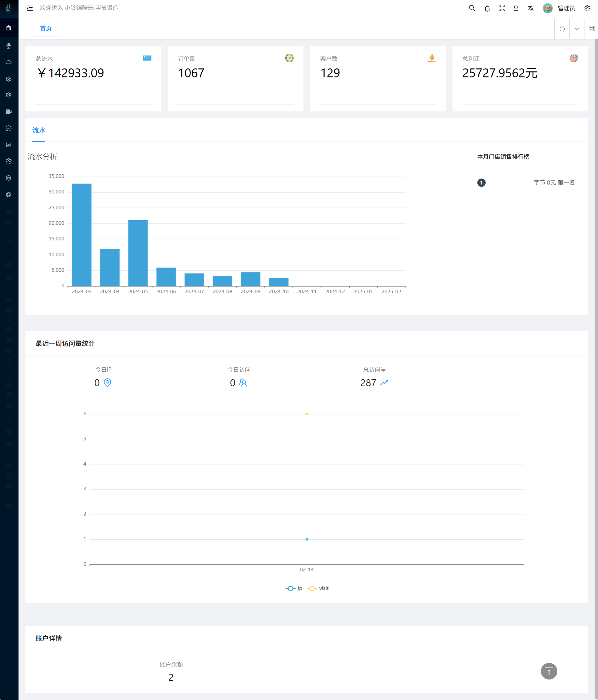
Task: Click the bank-shaped home icon in sidebar
Action: tap(9, 28)
